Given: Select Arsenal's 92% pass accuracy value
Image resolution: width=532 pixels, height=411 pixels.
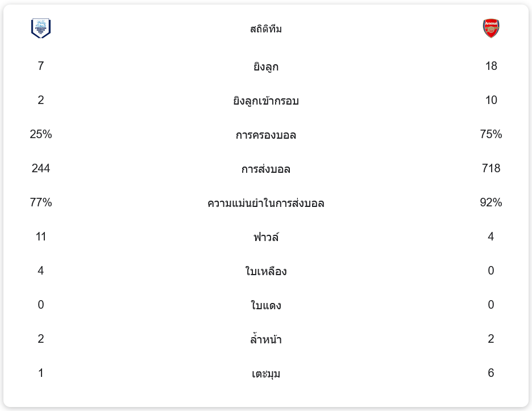Looking at the screenshot, I should tap(491, 202).
